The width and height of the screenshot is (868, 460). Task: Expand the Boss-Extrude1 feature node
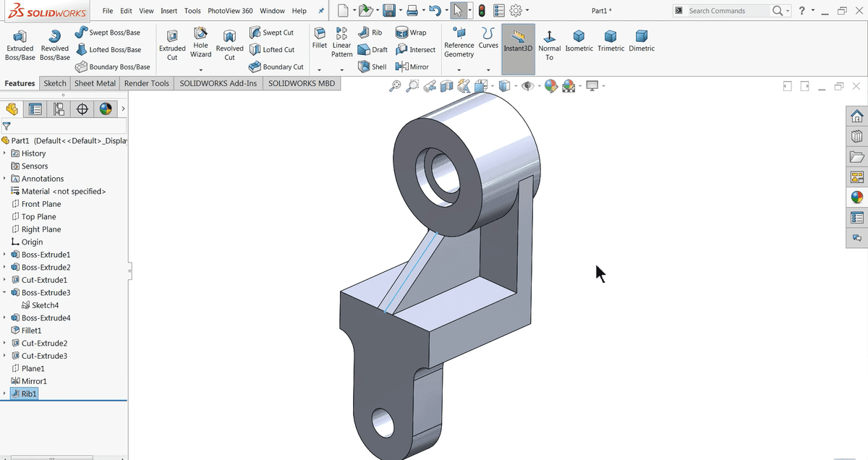(x=5, y=255)
